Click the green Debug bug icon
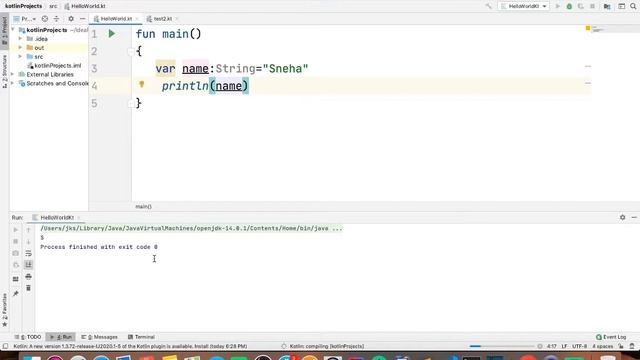The height and width of the screenshot is (360, 640). (x=569, y=6)
